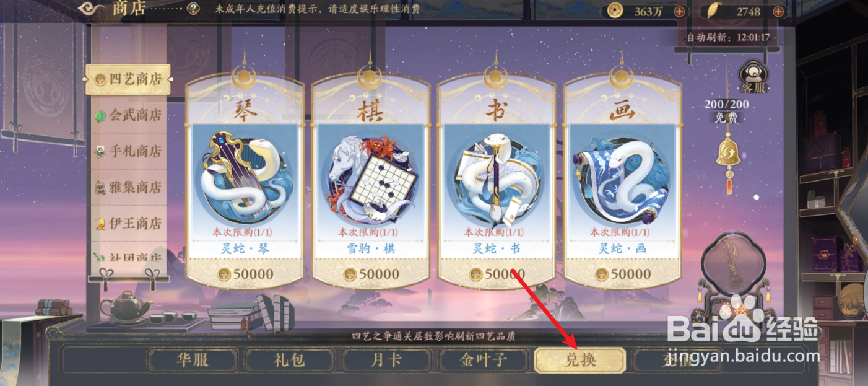Viewport: 868px width, 386px height.
Task: Select the 四艺商店 side tab
Action: click(x=128, y=79)
